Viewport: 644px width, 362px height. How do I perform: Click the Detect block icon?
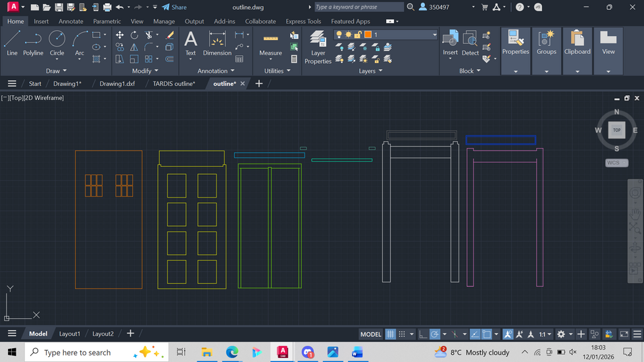(x=470, y=43)
